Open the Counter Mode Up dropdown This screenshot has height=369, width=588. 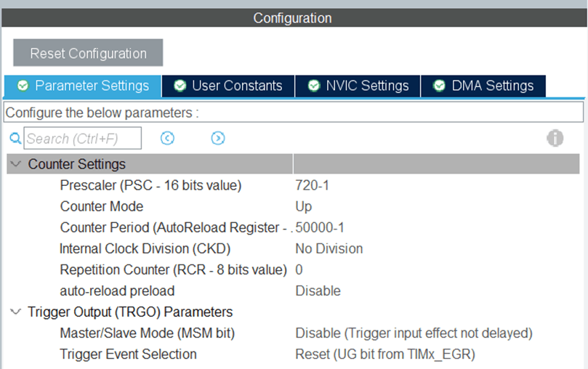coord(304,206)
